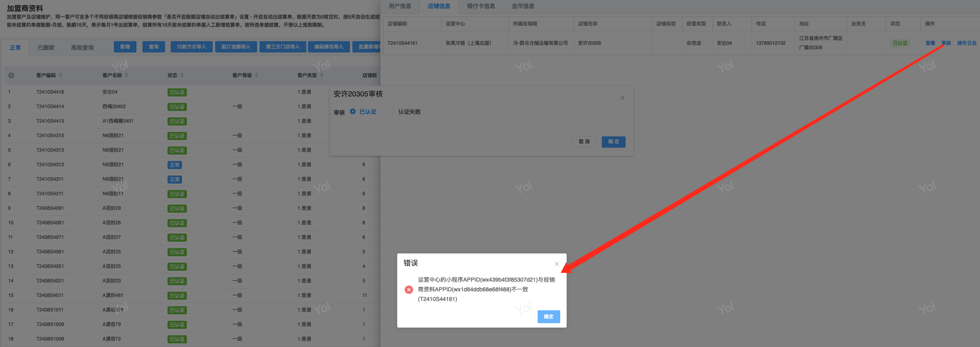Click sort arrows beside 客户类型 header
Image resolution: width=980 pixels, height=347 pixels.
pos(322,75)
